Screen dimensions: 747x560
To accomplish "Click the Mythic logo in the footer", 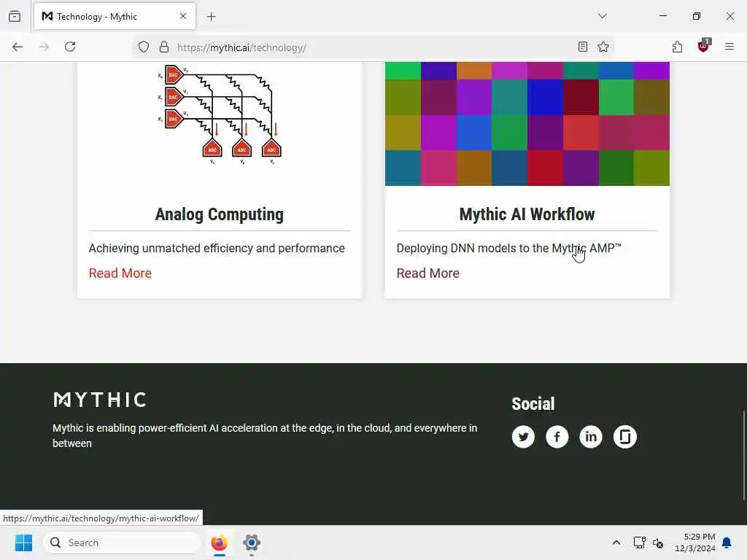I will (99, 400).
